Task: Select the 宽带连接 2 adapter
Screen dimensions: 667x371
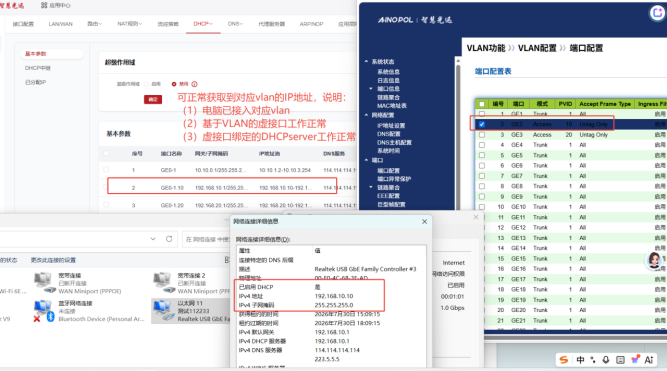Action: click(x=191, y=283)
